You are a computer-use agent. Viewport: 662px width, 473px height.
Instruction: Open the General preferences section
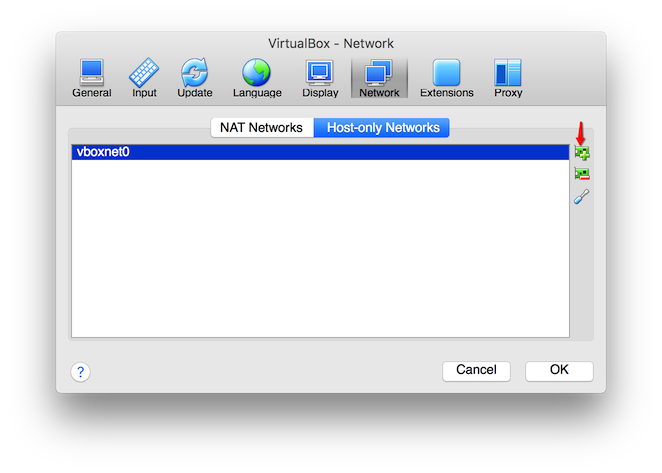pos(91,78)
